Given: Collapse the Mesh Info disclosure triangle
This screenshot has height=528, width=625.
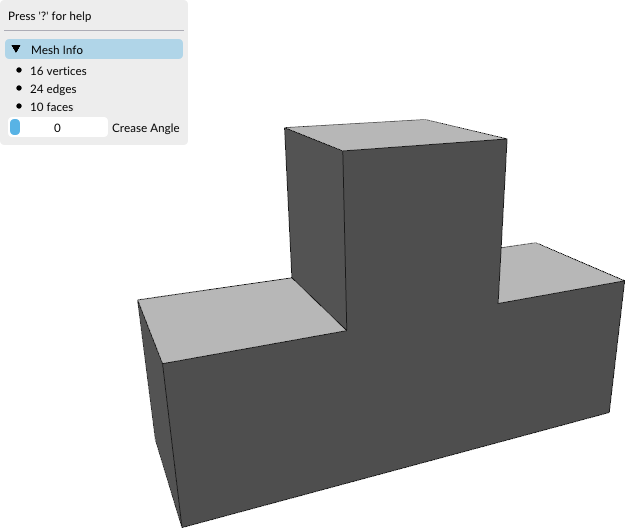Looking at the screenshot, I should click(16, 50).
